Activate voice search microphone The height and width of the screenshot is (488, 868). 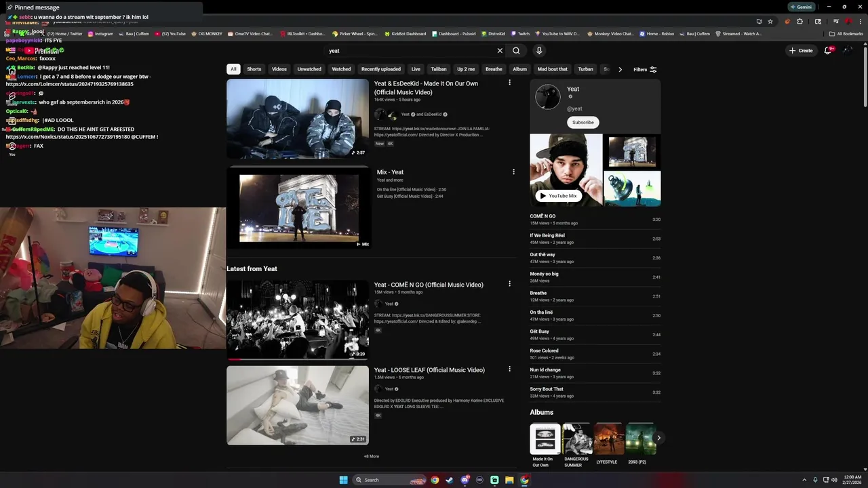539,51
